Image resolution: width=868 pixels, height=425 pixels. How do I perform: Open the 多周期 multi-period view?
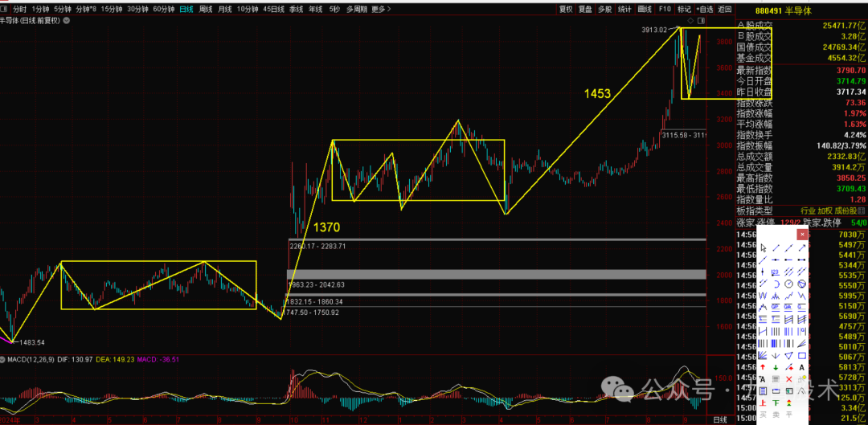[357, 9]
